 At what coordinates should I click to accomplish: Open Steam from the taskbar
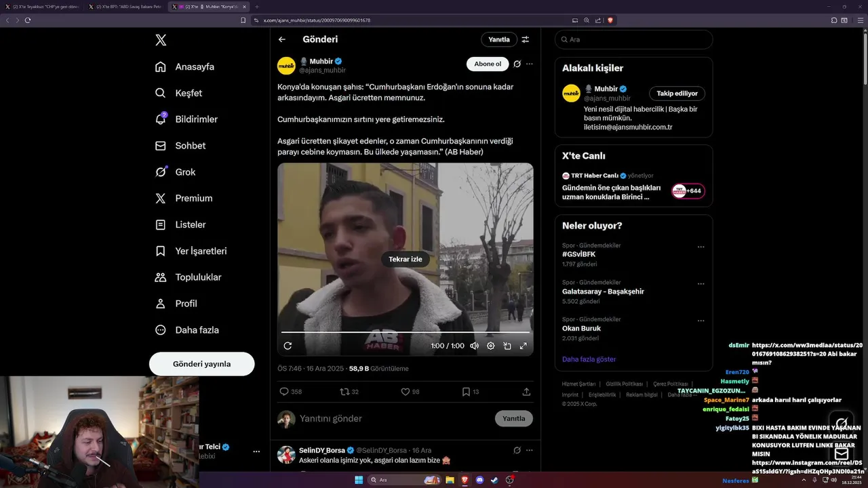coord(494,480)
